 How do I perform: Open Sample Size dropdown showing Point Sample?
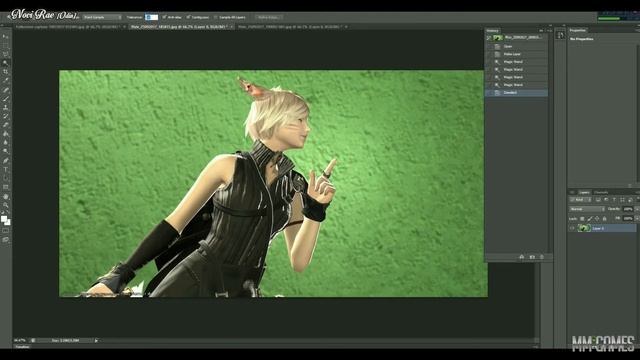click(102, 17)
